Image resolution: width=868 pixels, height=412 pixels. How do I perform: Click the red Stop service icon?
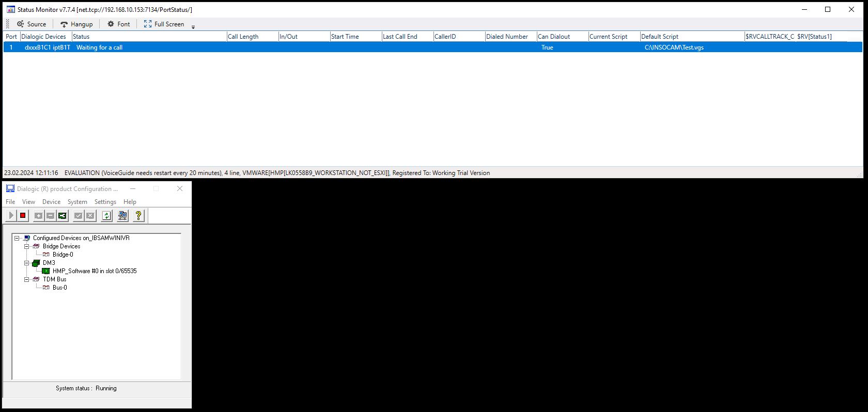click(x=23, y=216)
